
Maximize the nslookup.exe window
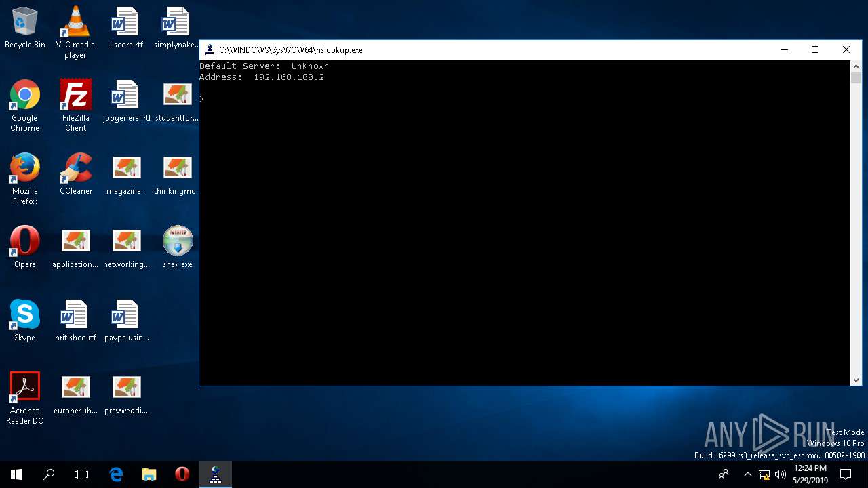(x=815, y=49)
